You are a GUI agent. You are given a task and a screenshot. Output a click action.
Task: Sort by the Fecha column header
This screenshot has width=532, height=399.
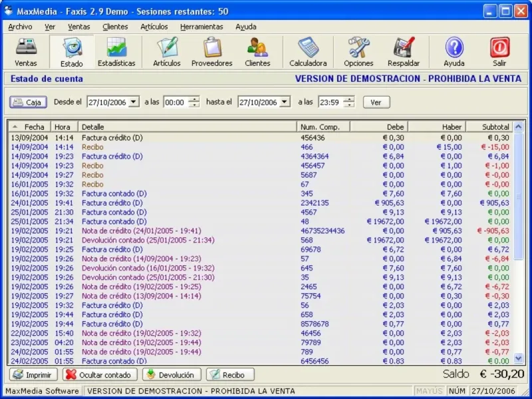[29, 127]
